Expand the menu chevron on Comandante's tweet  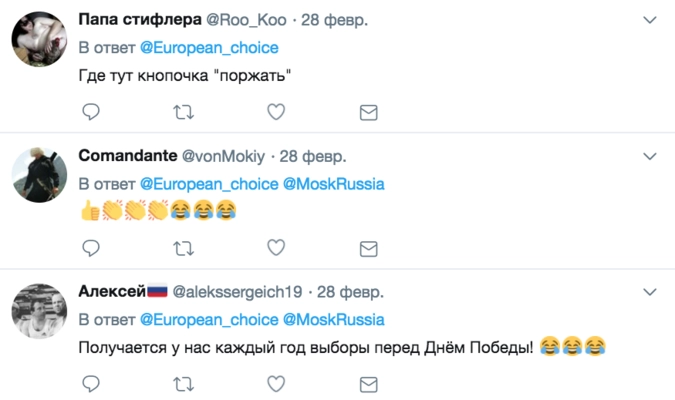650,157
